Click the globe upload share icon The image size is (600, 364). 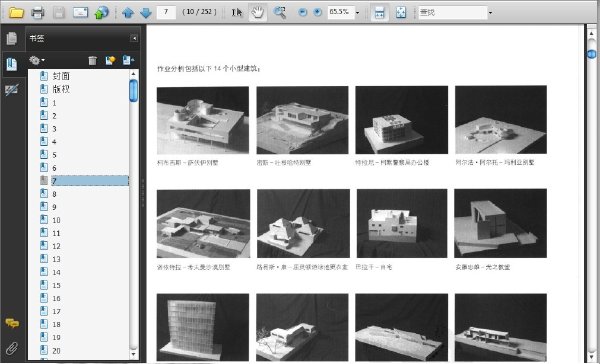(101, 13)
